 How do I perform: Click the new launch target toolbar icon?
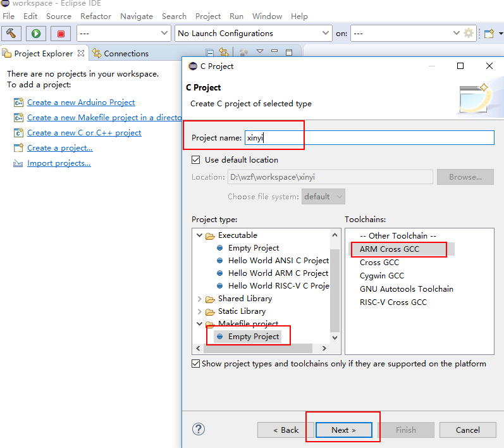coord(489,34)
